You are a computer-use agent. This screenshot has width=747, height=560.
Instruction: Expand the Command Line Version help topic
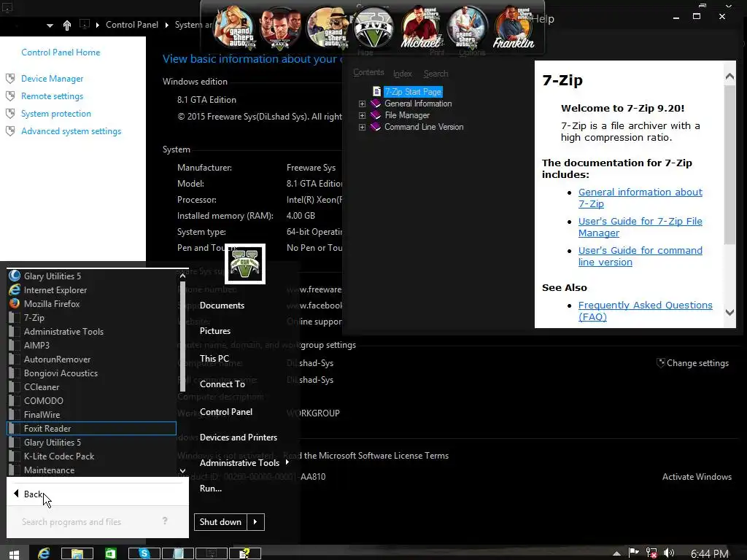pyautogui.click(x=362, y=127)
